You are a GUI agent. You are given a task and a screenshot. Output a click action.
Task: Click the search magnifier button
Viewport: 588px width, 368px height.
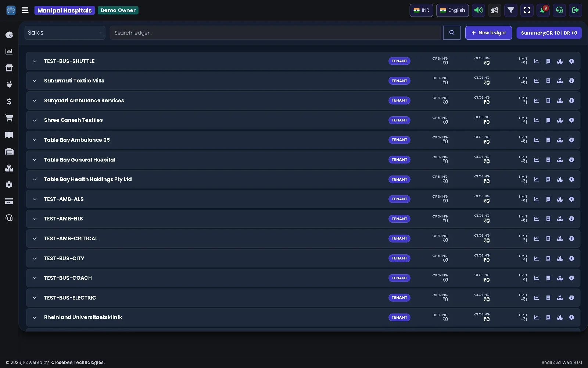452,33
